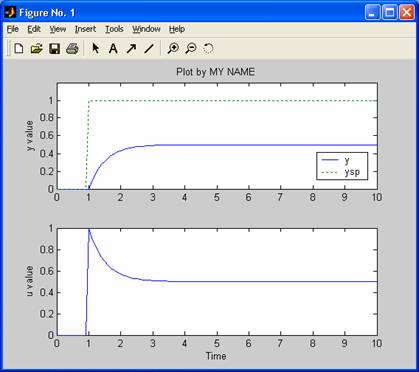Open the File menu
Screen dimensions: 419x372
13,29
